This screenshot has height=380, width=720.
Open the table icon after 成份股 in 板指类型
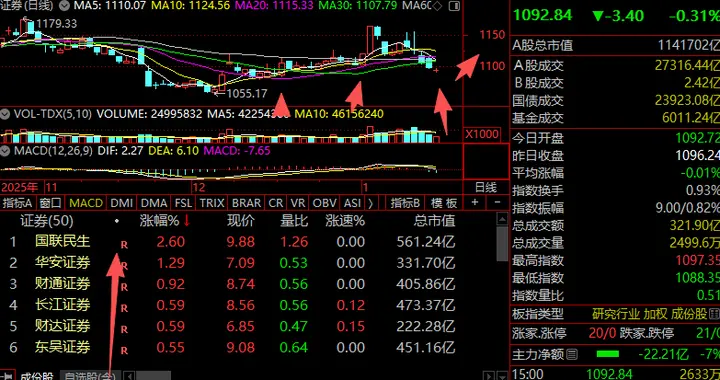pos(714,314)
